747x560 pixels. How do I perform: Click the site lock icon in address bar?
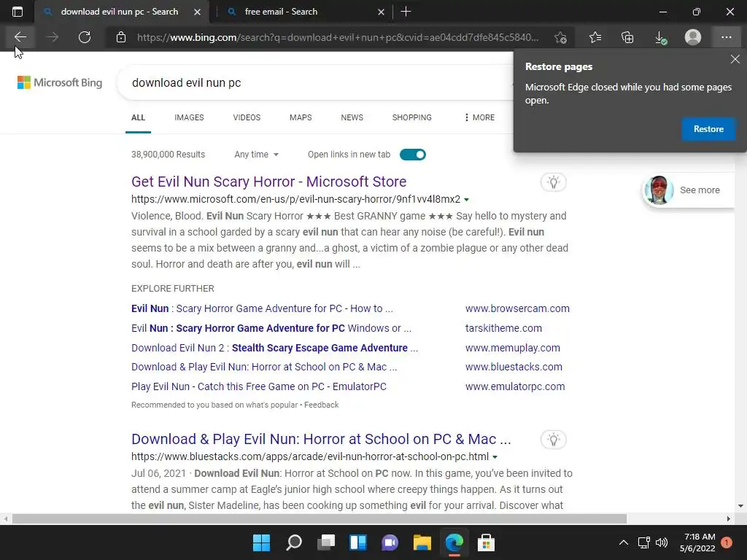tap(121, 37)
